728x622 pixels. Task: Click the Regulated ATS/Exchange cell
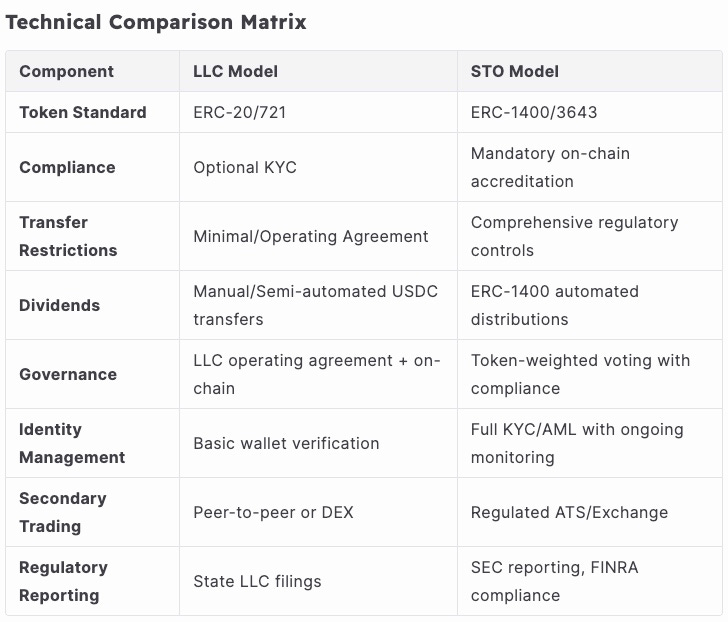tap(569, 512)
